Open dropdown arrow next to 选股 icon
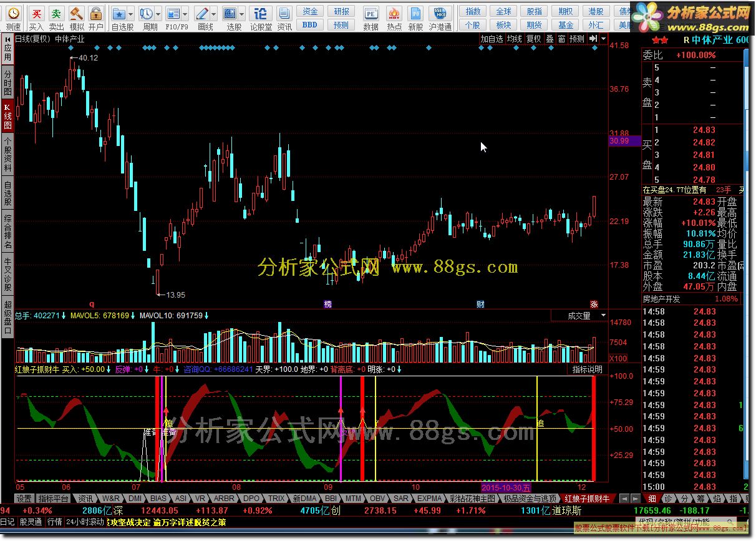 click(241, 13)
